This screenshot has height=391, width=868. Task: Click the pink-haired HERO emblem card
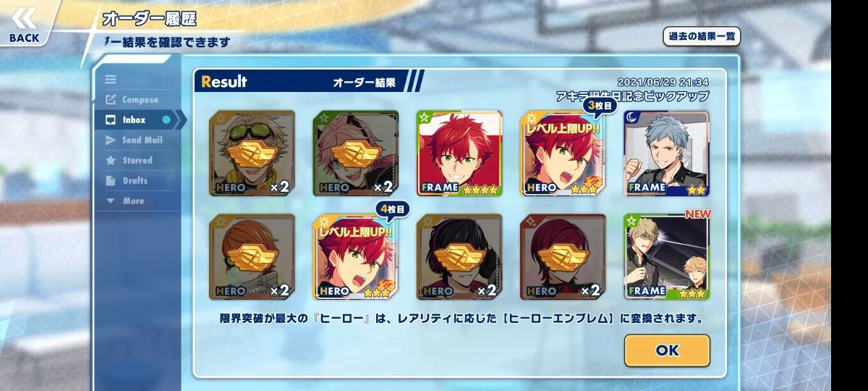(x=356, y=154)
